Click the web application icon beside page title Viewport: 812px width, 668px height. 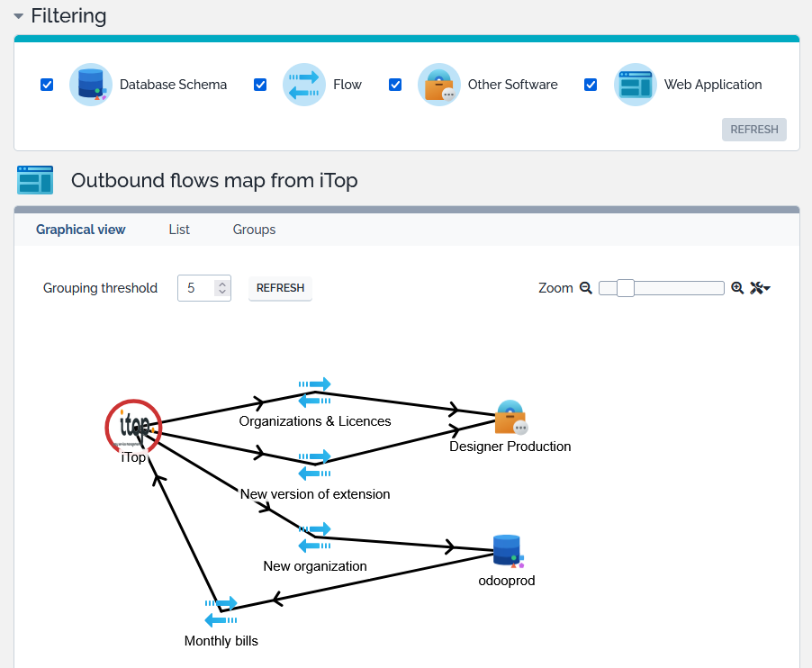[x=35, y=180]
